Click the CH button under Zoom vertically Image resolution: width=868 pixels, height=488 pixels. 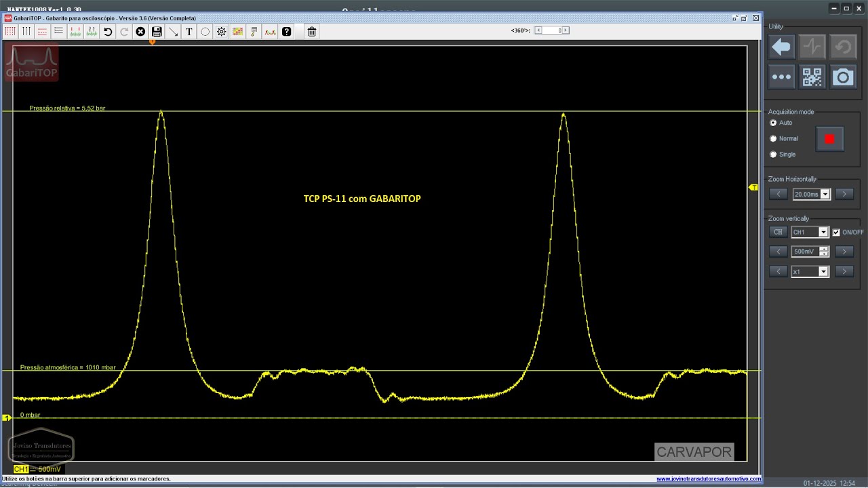(778, 232)
